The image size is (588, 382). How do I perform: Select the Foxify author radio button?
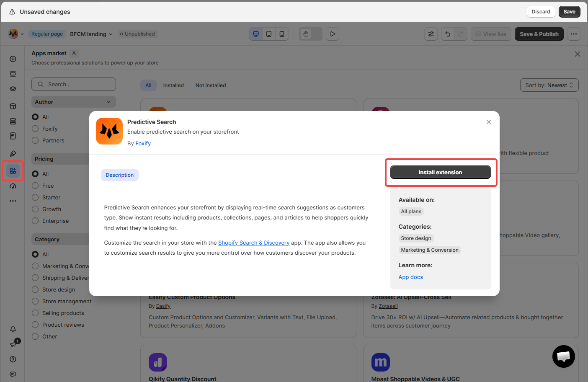35,129
